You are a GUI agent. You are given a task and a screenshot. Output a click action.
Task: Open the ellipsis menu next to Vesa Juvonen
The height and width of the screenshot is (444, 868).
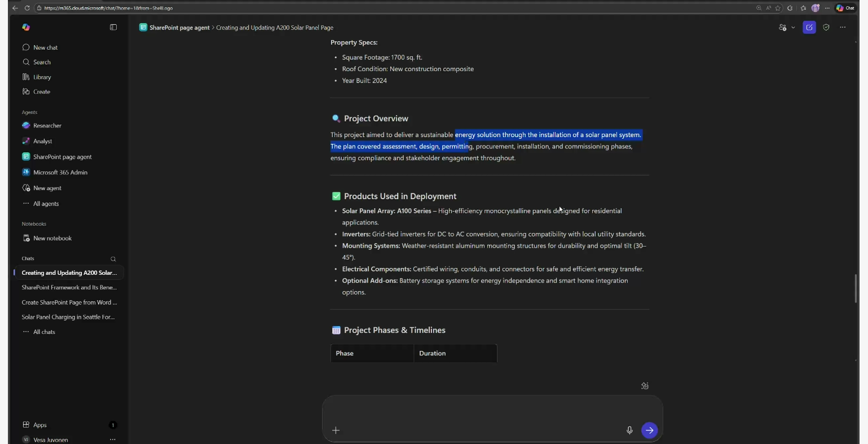pos(113,439)
